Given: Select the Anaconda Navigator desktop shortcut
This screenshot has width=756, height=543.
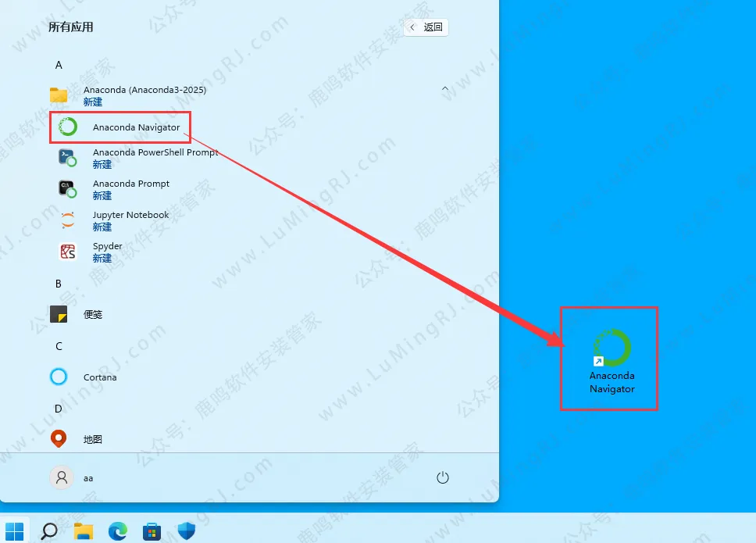Looking at the screenshot, I should (612, 361).
